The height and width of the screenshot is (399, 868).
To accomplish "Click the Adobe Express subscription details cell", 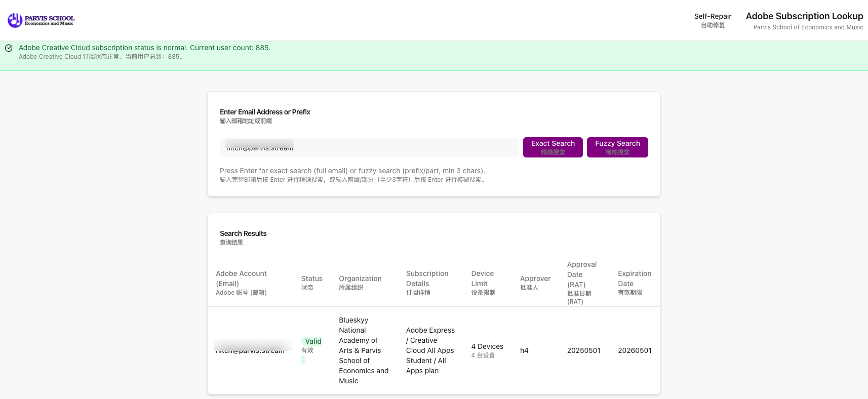I will pos(430,350).
